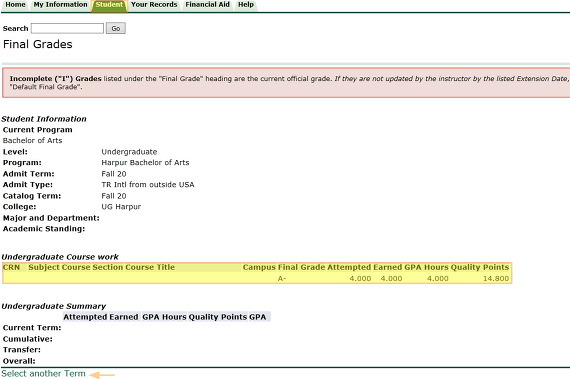The height and width of the screenshot is (379, 570).
Task: Open the Help tab
Action: coord(246,5)
